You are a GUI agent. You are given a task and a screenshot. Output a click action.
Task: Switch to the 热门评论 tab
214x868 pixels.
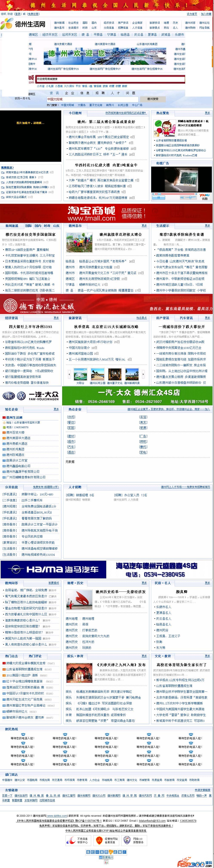(35, 656)
